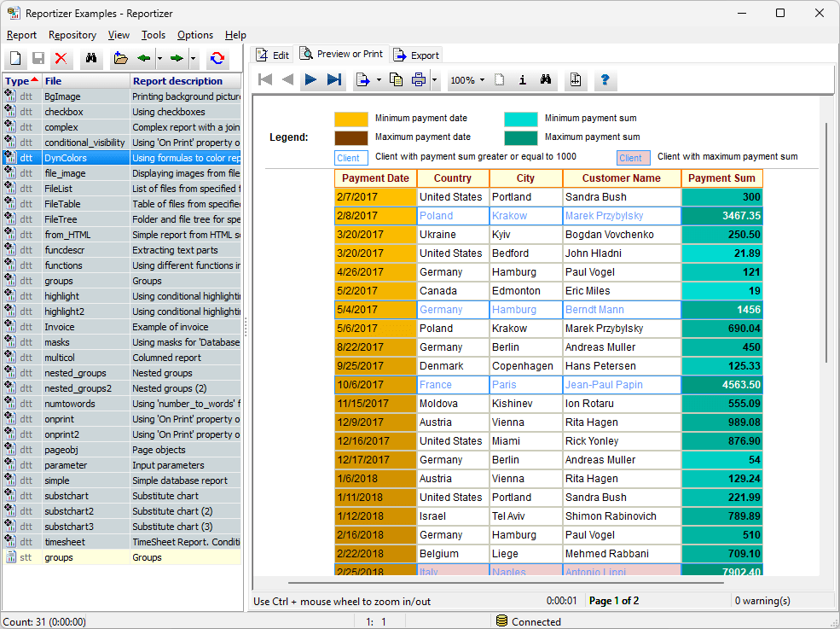Click the report info 'i' icon
Viewport: 840px width, 629px height.
tap(523, 80)
